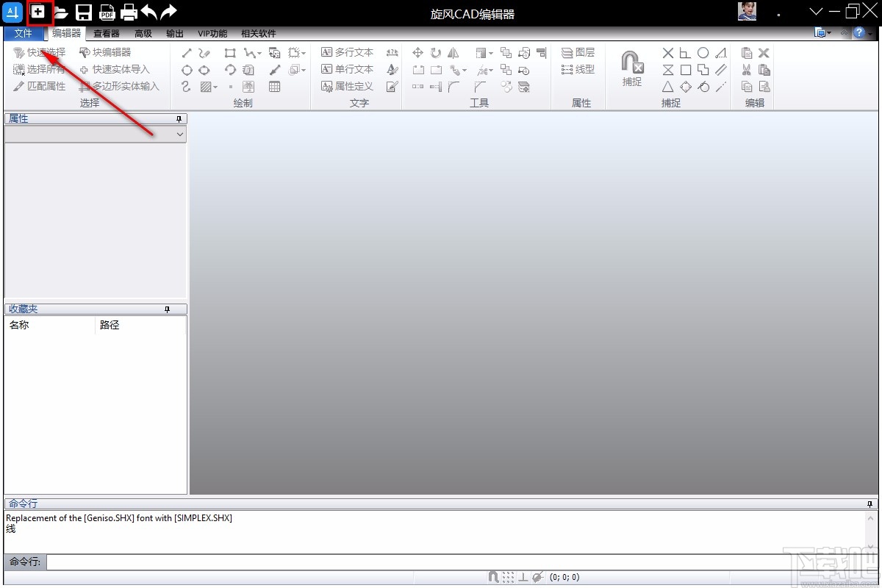Toggle pin on the 属性 panel
This screenshot has width=882, height=588.
[x=178, y=119]
